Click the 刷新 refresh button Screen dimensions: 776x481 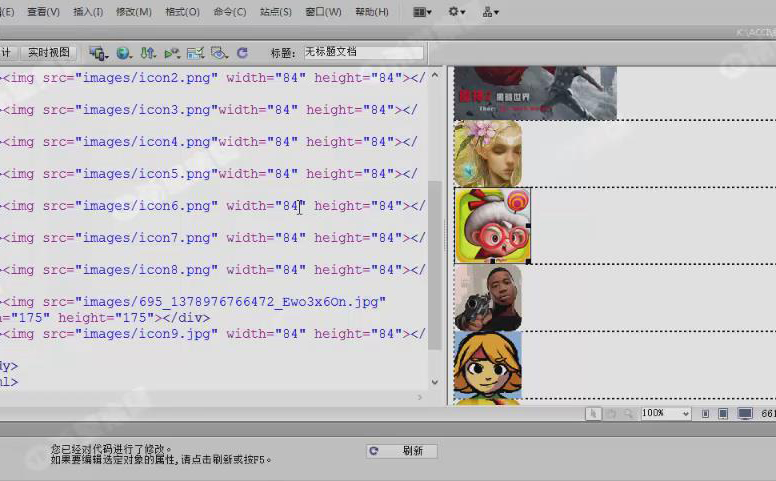click(x=402, y=451)
